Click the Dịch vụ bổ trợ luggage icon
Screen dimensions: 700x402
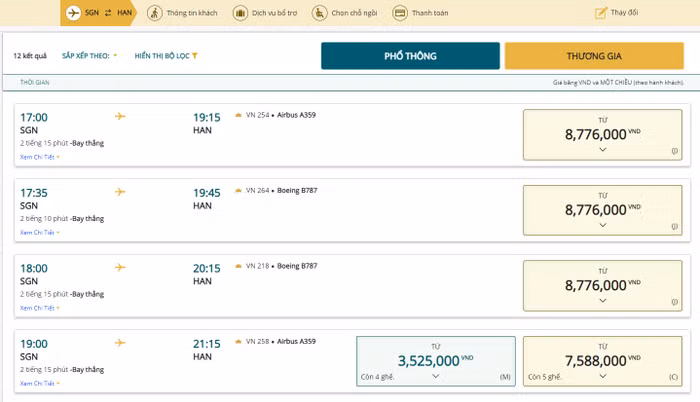(x=240, y=13)
